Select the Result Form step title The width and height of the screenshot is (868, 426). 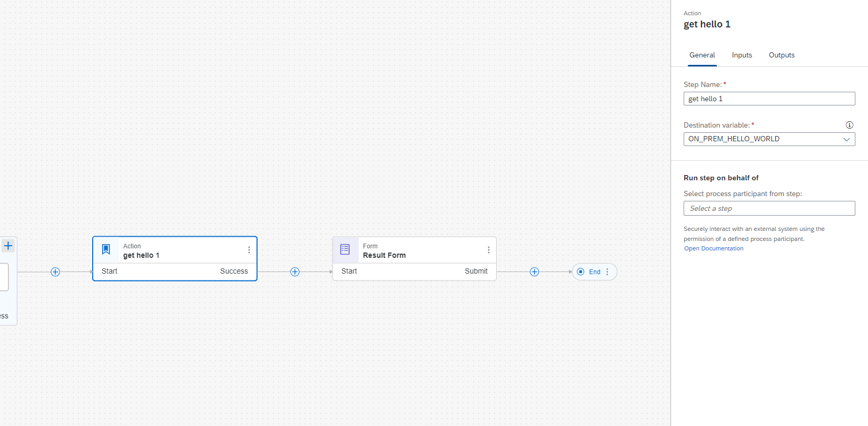(384, 255)
